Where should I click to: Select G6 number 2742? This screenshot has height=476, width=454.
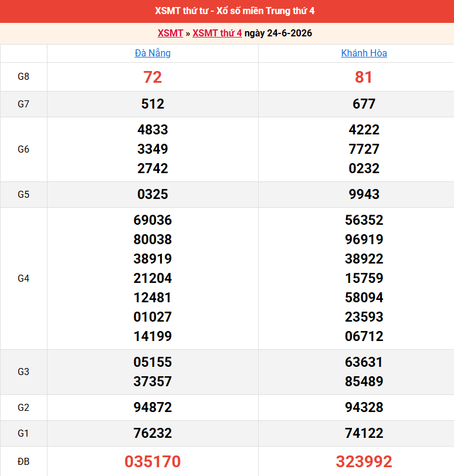click(153, 169)
